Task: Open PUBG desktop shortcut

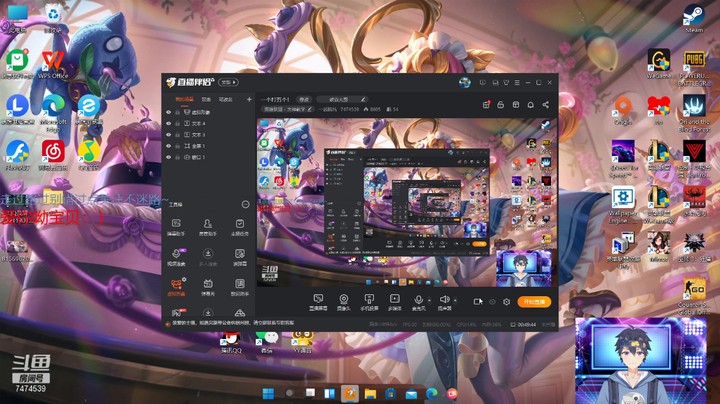Action: click(694, 67)
